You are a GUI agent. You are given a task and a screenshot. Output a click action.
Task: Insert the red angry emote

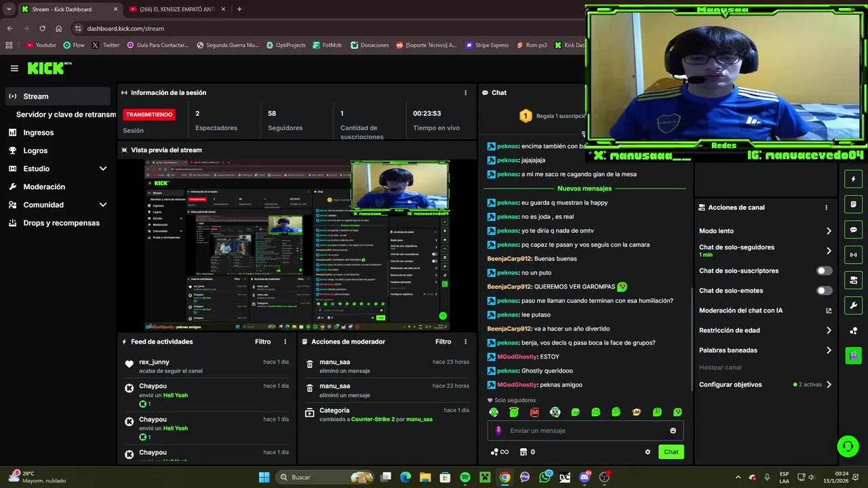coord(534,412)
